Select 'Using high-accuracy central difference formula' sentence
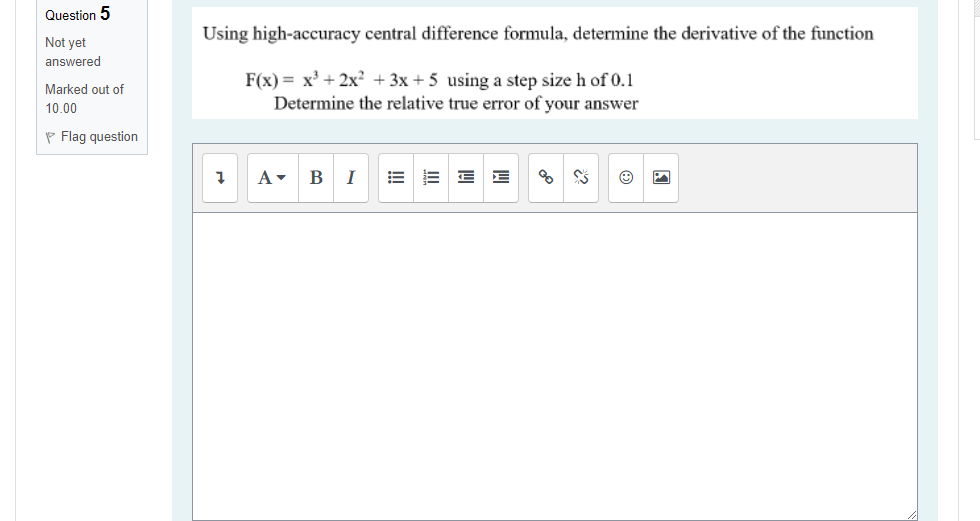Viewport: 980px width, 521px height. (538, 33)
